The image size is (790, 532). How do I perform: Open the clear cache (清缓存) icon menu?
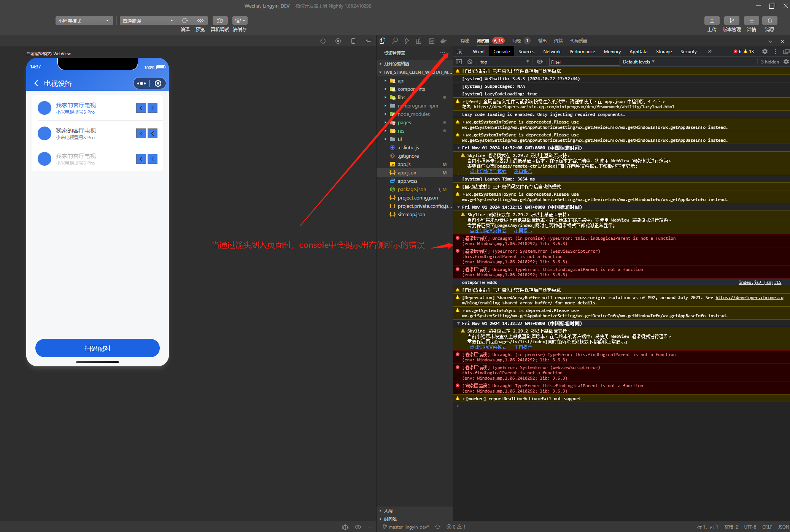click(240, 21)
